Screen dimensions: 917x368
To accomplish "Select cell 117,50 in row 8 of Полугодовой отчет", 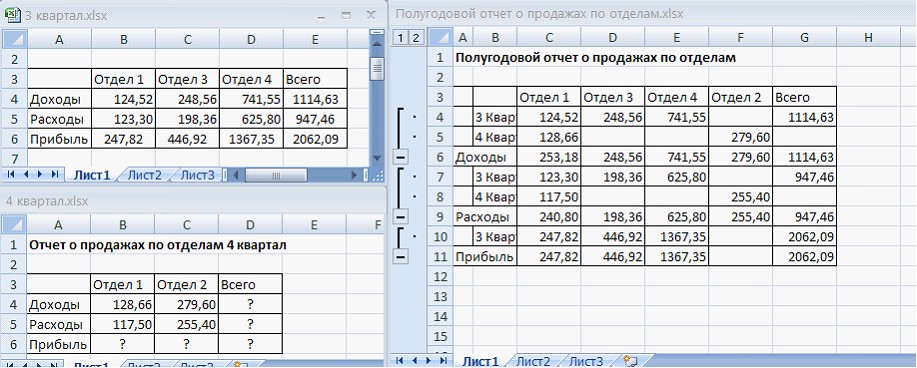I will point(549,197).
